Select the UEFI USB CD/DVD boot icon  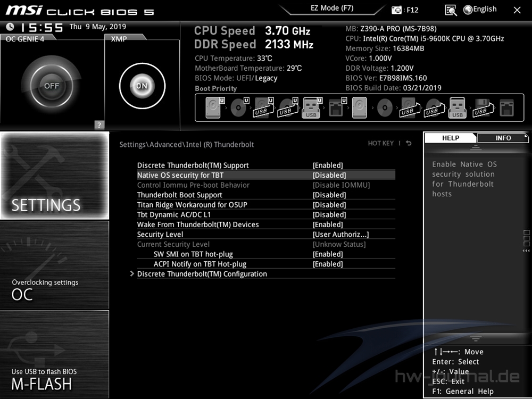288,108
